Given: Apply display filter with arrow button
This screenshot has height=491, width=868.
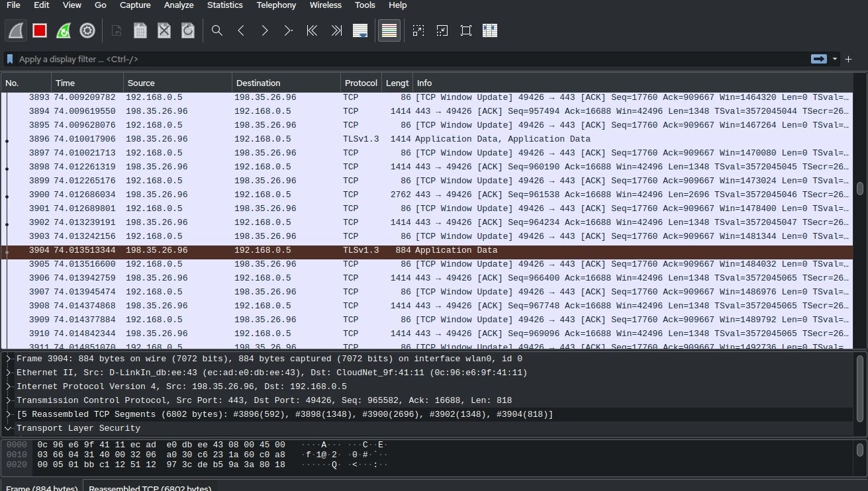Looking at the screenshot, I should (x=819, y=59).
